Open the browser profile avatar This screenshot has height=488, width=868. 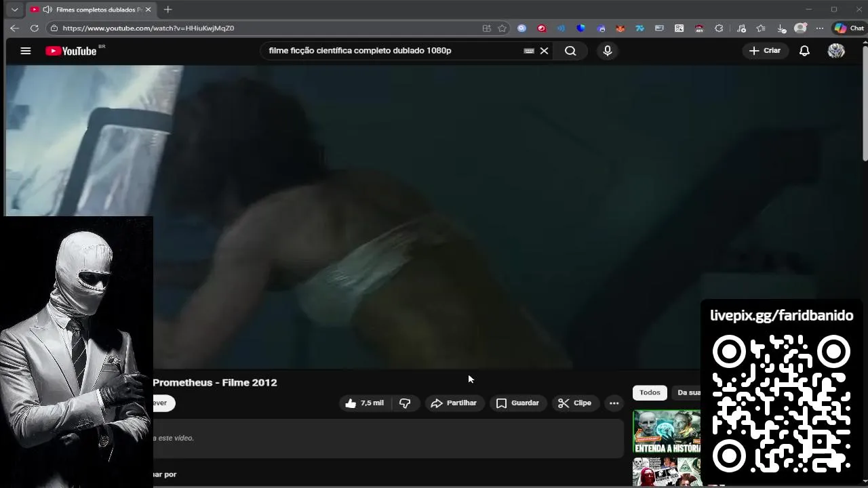click(x=801, y=28)
